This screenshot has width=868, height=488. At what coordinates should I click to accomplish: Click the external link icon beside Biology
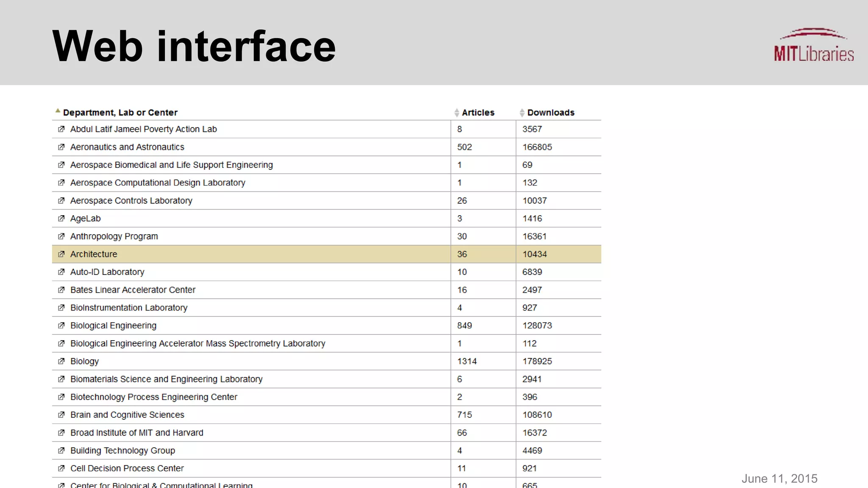pyautogui.click(x=61, y=361)
